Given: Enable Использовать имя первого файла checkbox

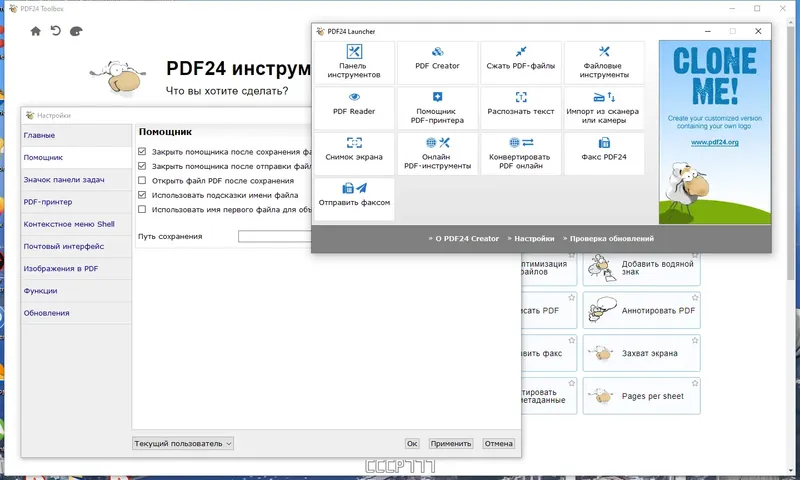Looking at the screenshot, I should [x=142, y=209].
